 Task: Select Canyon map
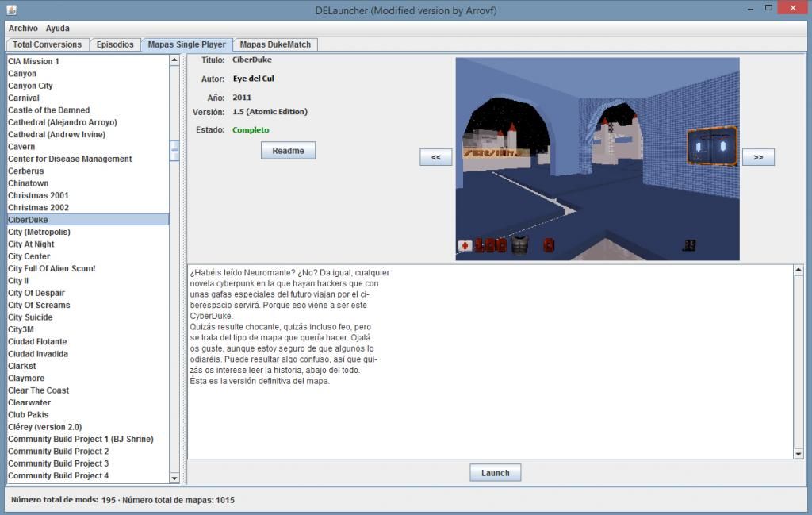point(88,74)
